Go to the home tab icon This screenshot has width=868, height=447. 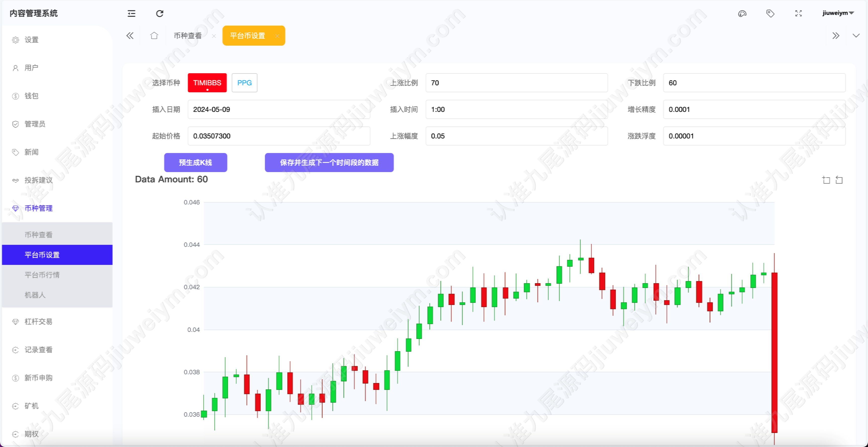154,36
